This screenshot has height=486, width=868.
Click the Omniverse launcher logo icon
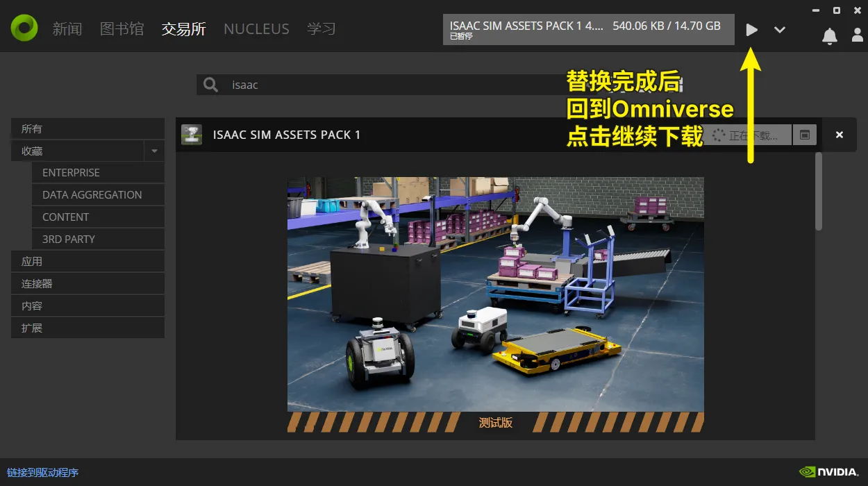(x=24, y=28)
